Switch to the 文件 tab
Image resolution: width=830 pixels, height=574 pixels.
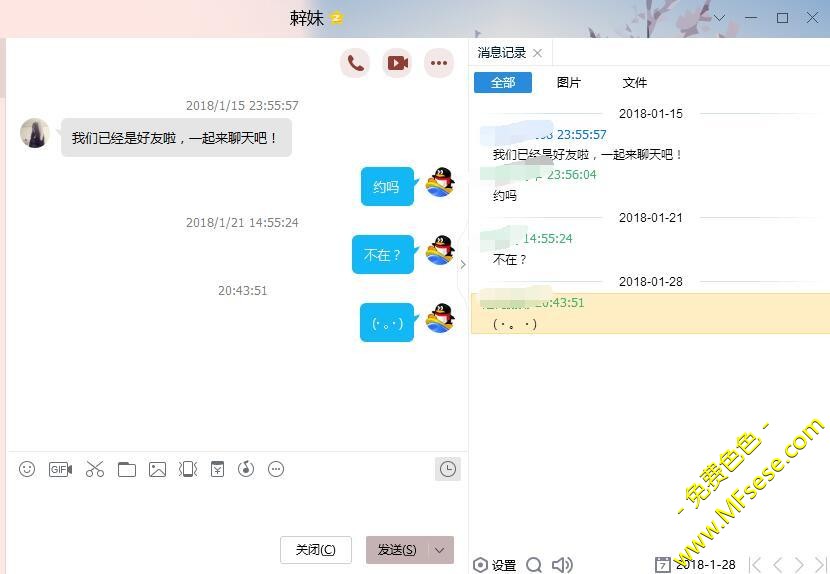pos(634,82)
